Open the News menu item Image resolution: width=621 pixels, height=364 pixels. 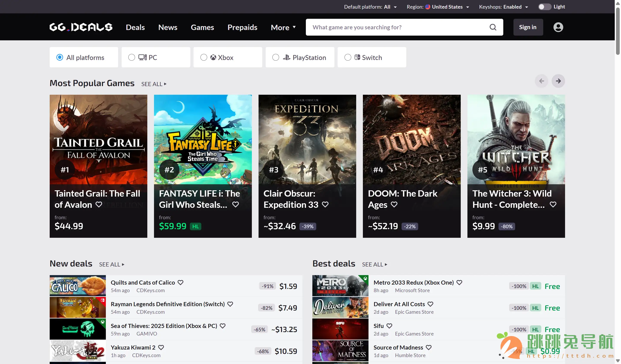(x=168, y=27)
